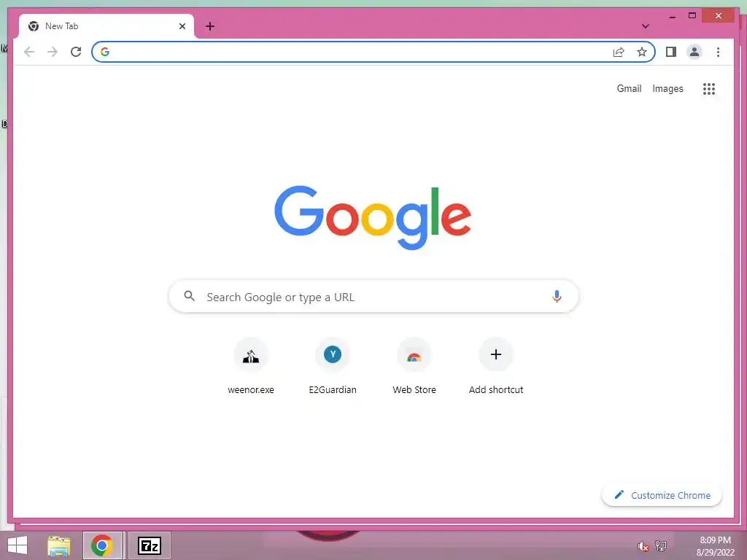Minimize the Chrome window

[x=672, y=16]
